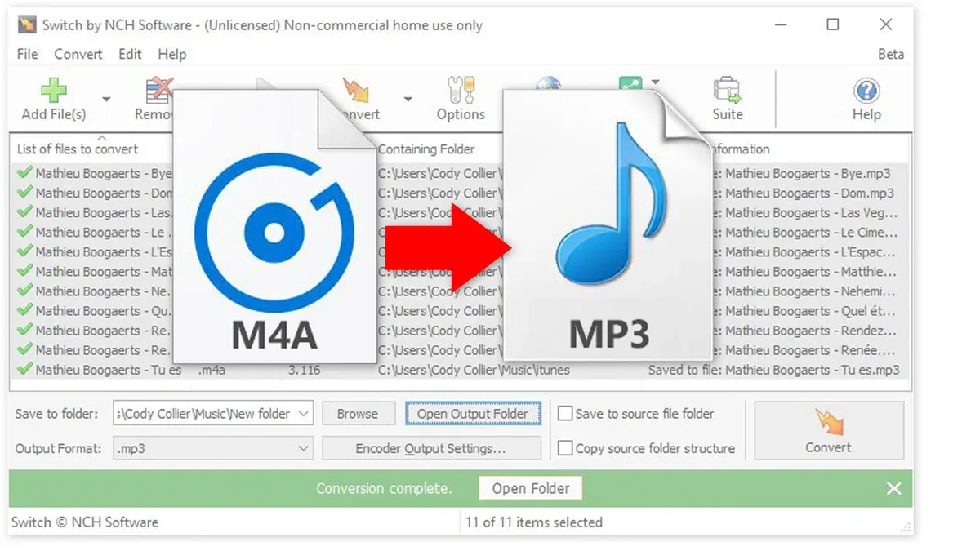Sort by List of files to convert header
The height and width of the screenshot is (551, 980).
[x=78, y=149]
